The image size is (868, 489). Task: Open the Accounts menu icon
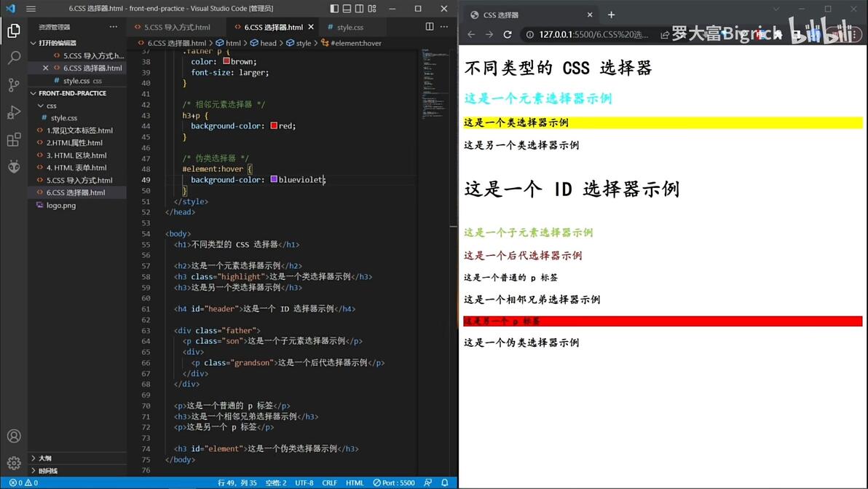pos(14,436)
